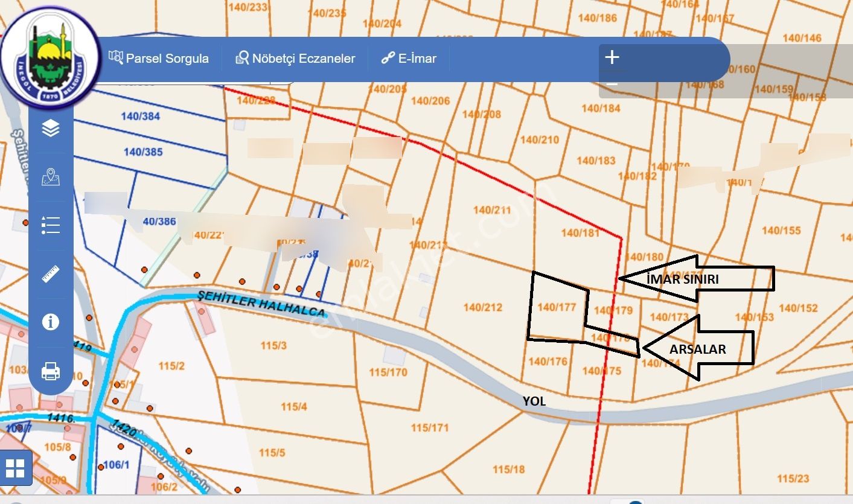The width and height of the screenshot is (853, 504).
Task: Click the İnegöl Belediyesi logo
Action: [51, 57]
